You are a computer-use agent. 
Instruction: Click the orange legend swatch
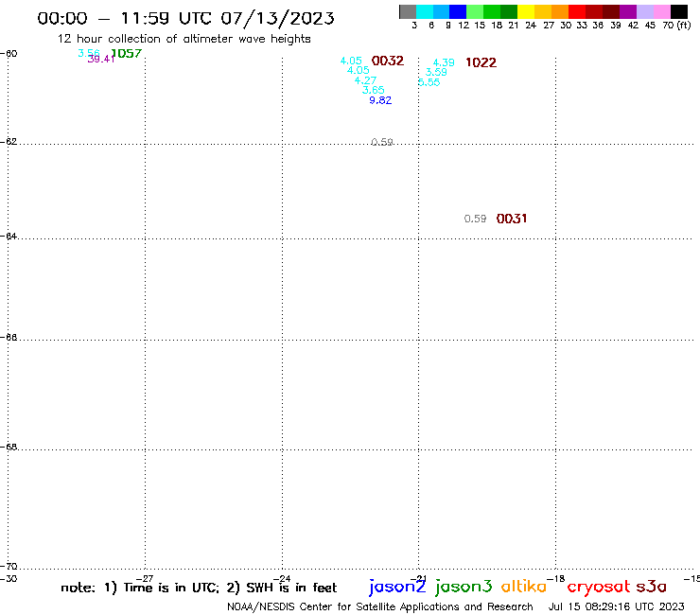pos(560,11)
